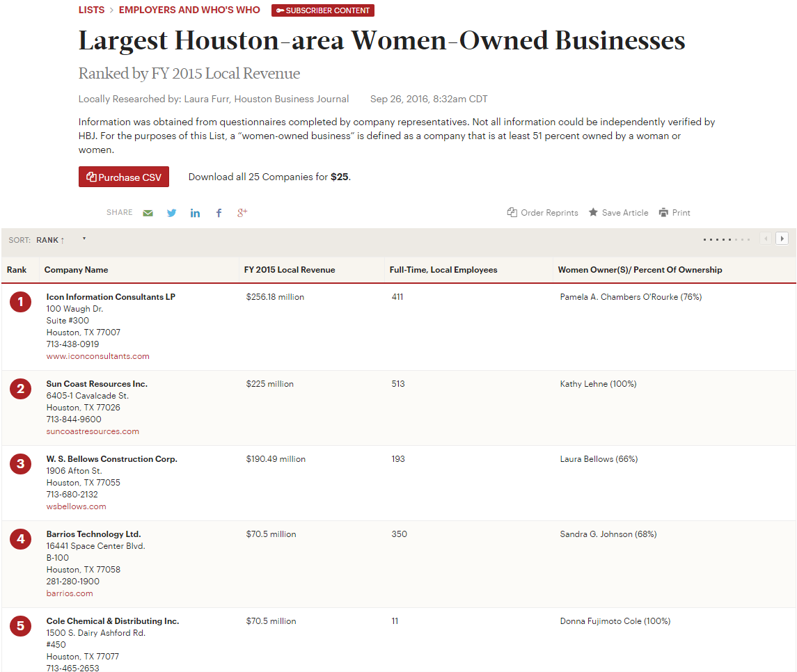Click the 411 employees cell
Viewport: 797px width, 672px height.
coord(397,296)
